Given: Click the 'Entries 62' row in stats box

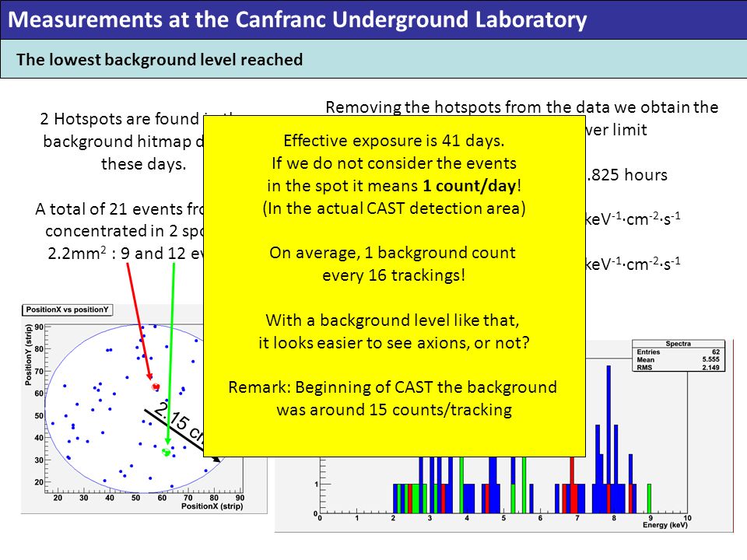Looking at the screenshot, I should click(x=679, y=352).
